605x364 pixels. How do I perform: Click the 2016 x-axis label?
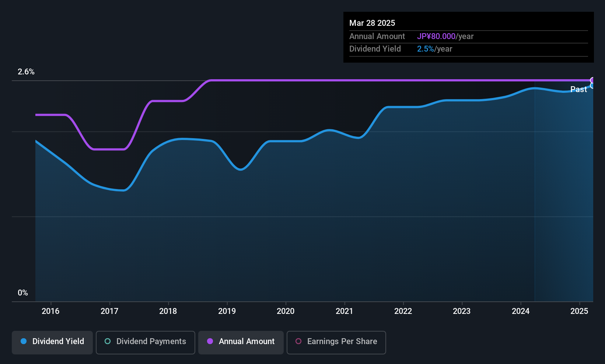click(50, 311)
